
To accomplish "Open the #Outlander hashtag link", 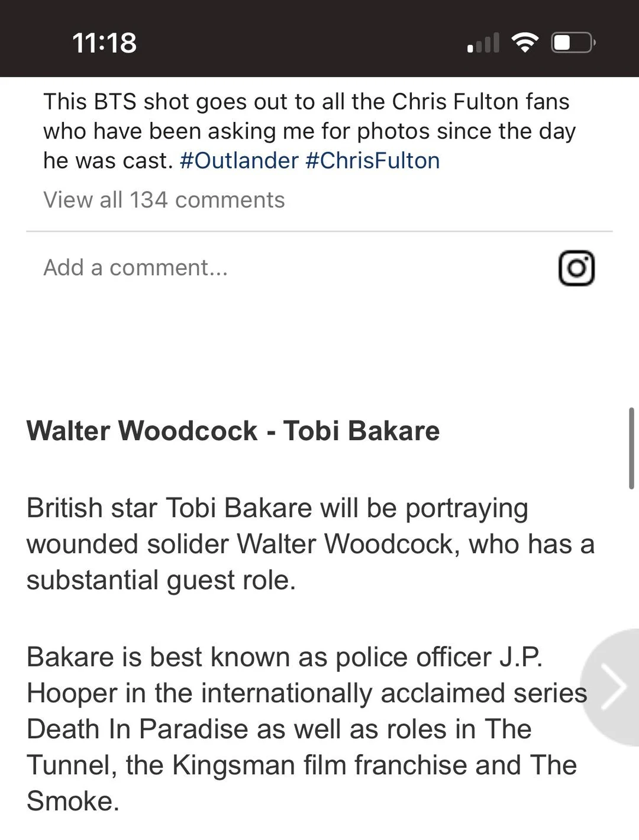I will coord(239,161).
